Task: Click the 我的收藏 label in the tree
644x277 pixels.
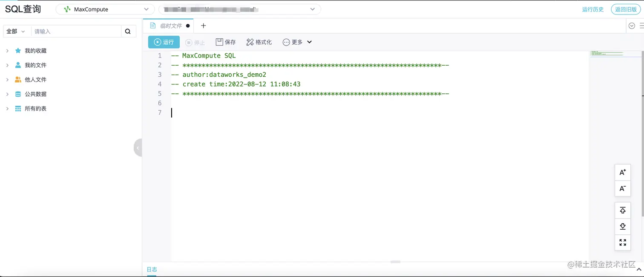Action: click(35, 51)
